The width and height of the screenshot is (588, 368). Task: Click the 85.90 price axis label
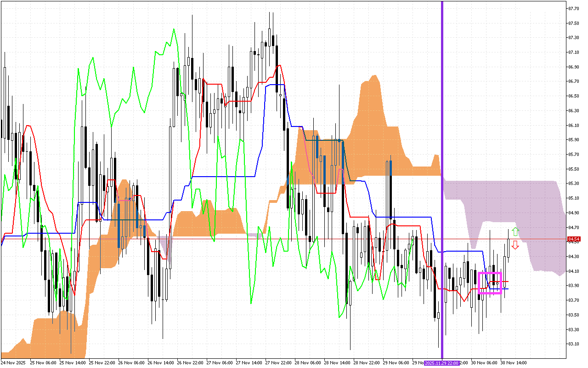573,139
